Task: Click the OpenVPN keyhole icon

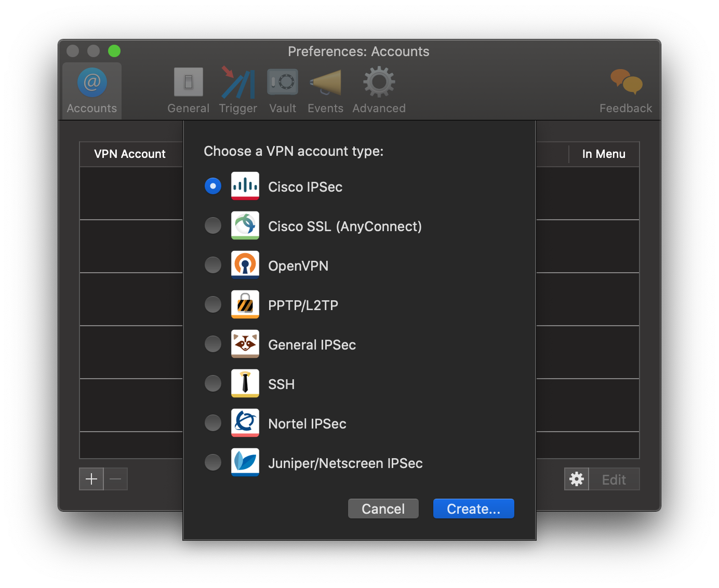Action: [245, 265]
